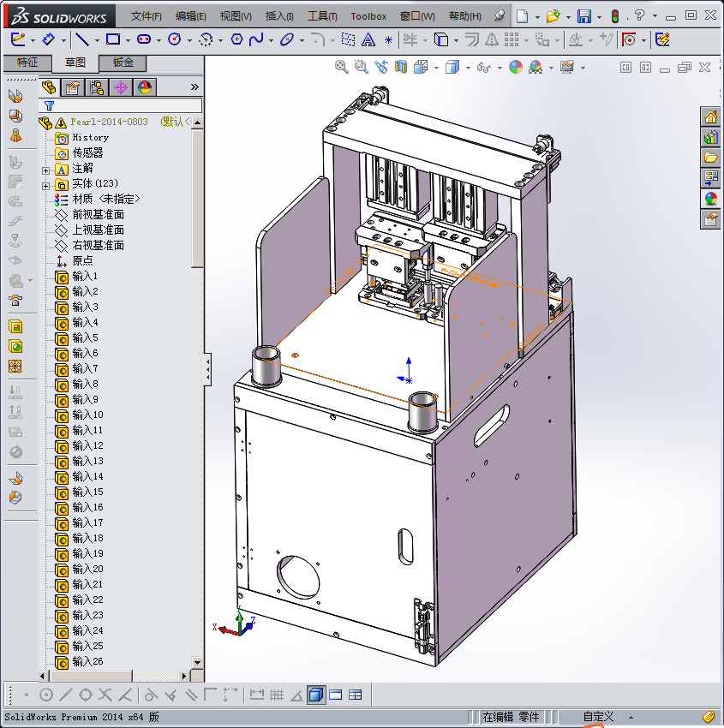Click the Rebuild traffic light icon
Screen dimensions: 724x728
615,16
